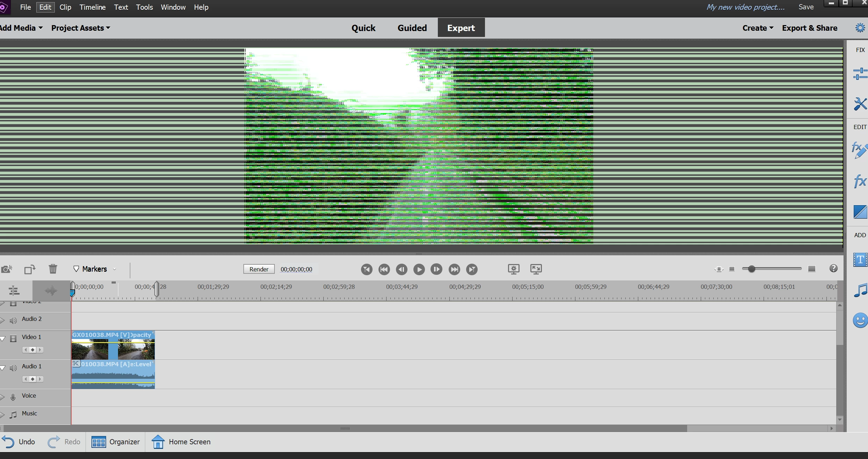
Task: Open the Create dropdown menu
Action: [758, 28]
